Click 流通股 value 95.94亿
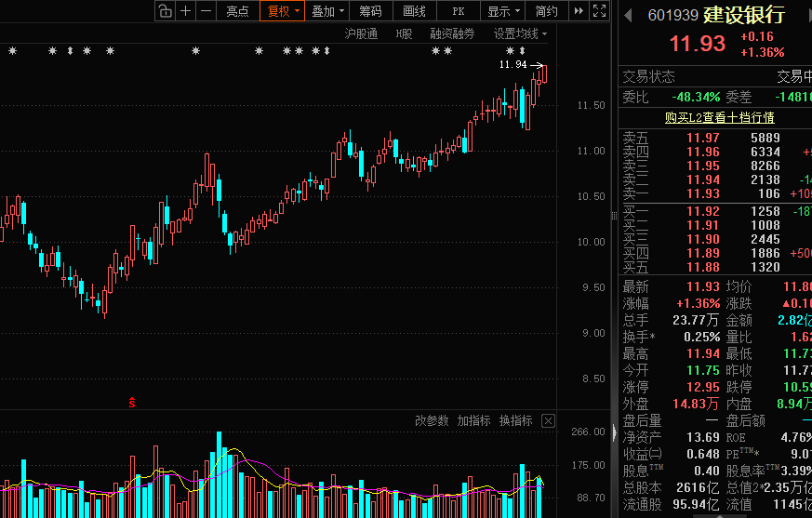 (694, 504)
